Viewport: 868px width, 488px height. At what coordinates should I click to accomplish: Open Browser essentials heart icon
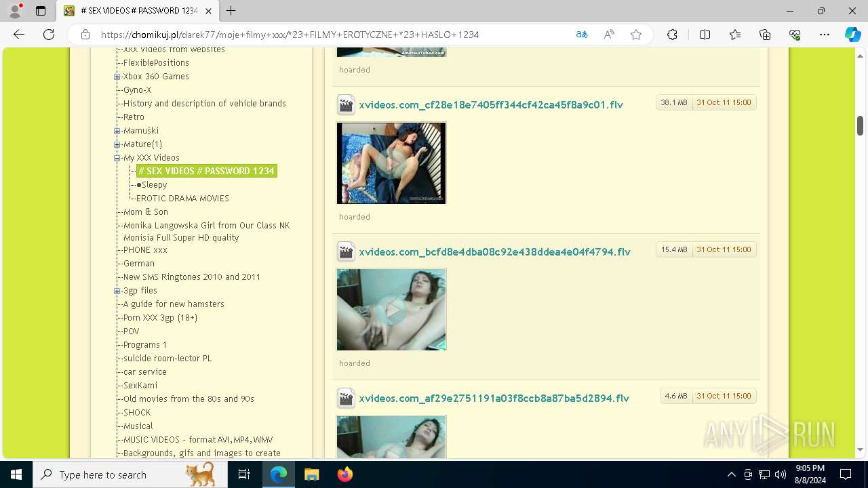coord(795,35)
